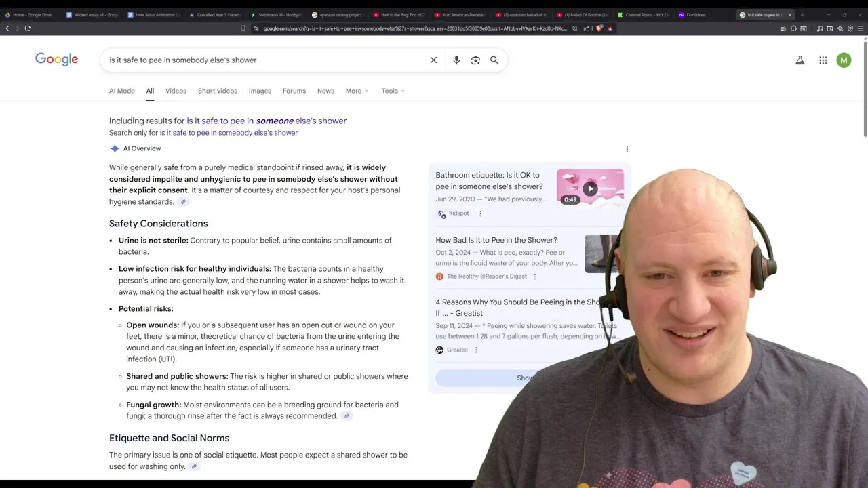Open the Google account avatar M
This screenshot has height=488, width=868.
(x=844, y=60)
